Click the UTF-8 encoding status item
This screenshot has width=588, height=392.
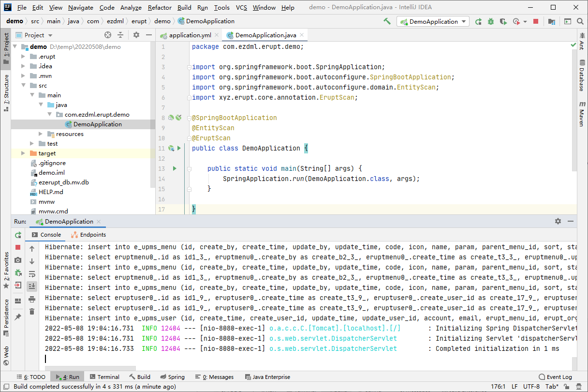[x=532, y=387]
